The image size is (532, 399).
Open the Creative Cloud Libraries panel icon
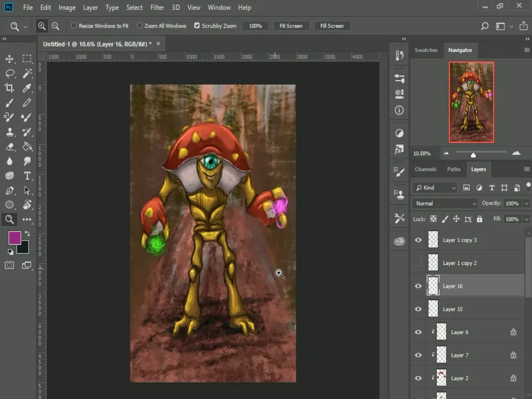pyautogui.click(x=400, y=241)
